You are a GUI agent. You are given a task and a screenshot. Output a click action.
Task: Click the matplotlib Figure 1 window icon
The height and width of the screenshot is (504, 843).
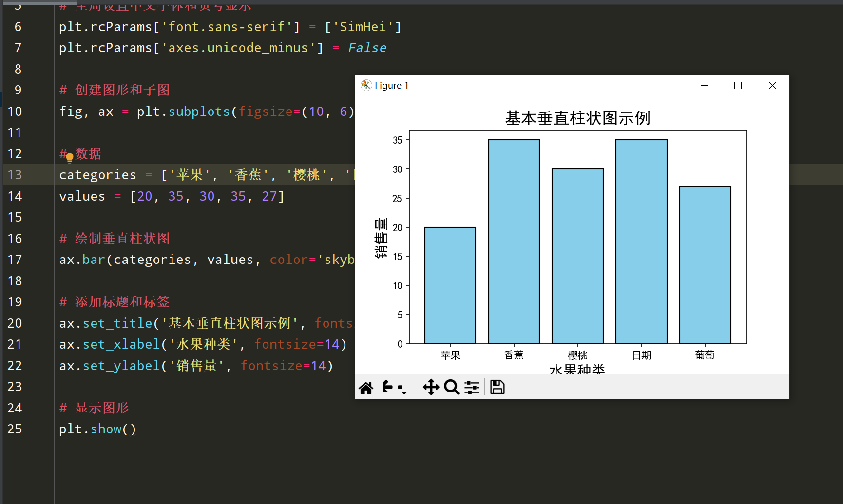[x=366, y=86]
